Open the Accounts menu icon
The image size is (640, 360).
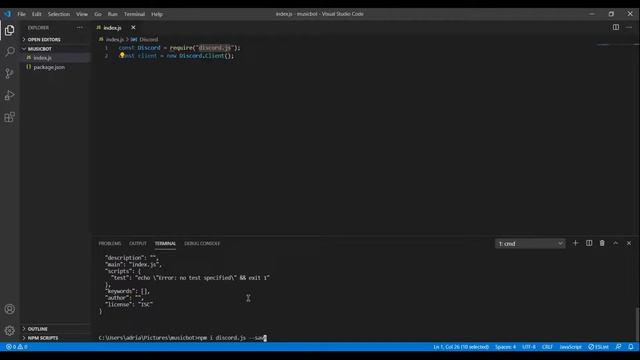[x=10, y=309]
